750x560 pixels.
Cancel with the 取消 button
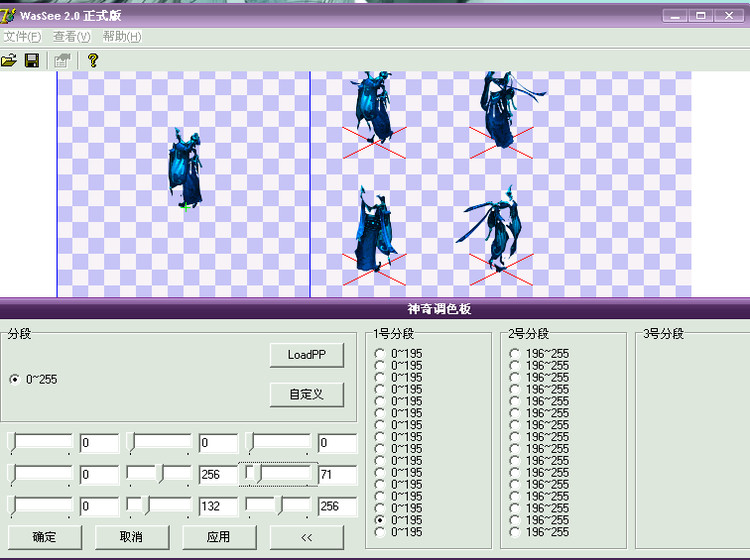[132, 537]
